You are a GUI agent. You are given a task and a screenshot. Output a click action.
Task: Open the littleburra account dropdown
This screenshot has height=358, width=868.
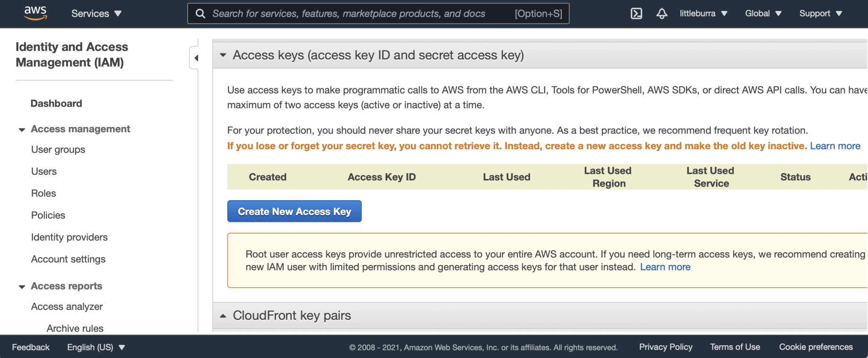[x=703, y=14]
